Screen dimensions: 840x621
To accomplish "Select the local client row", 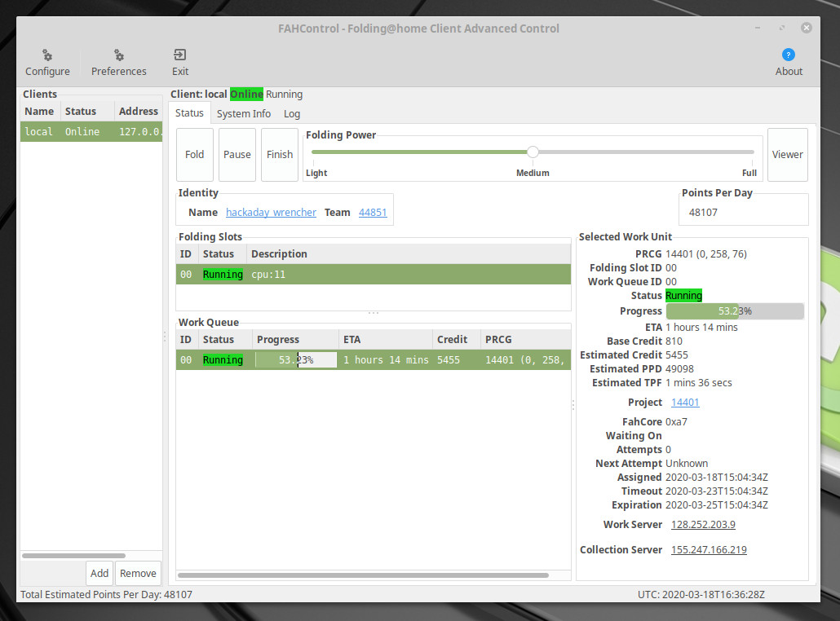I will [90, 132].
